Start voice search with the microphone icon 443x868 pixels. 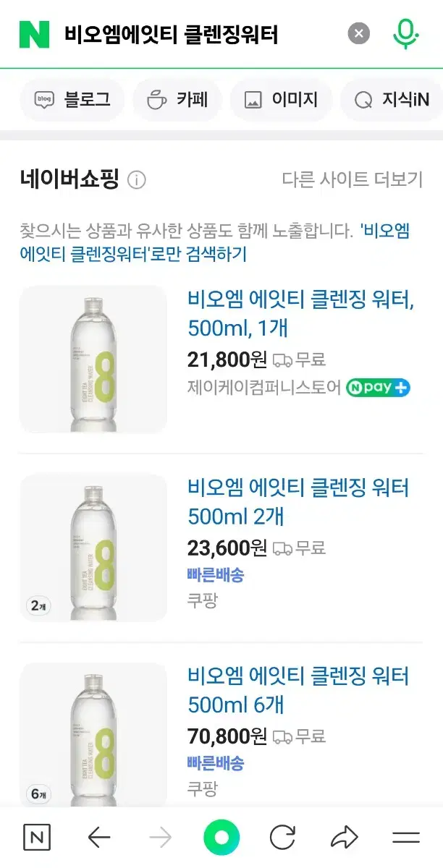(405, 32)
